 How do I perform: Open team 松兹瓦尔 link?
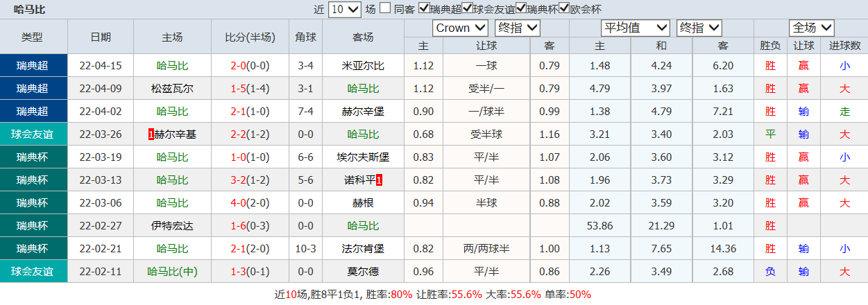coord(172,89)
